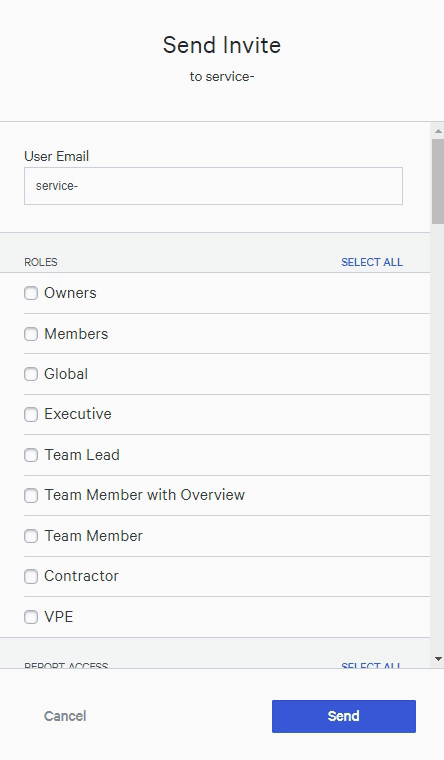This screenshot has width=444, height=760.
Task: Click the vertical scrollbar thumb
Action: (x=438, y=181)
